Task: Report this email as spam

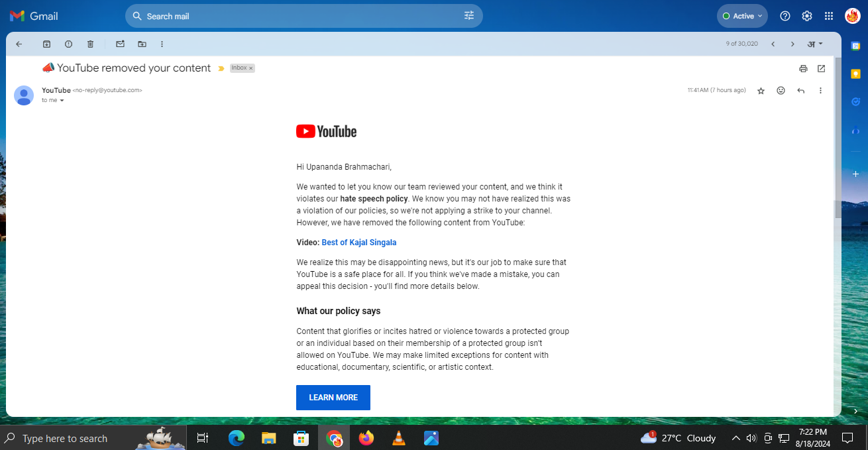Action: tap(68, 44)
